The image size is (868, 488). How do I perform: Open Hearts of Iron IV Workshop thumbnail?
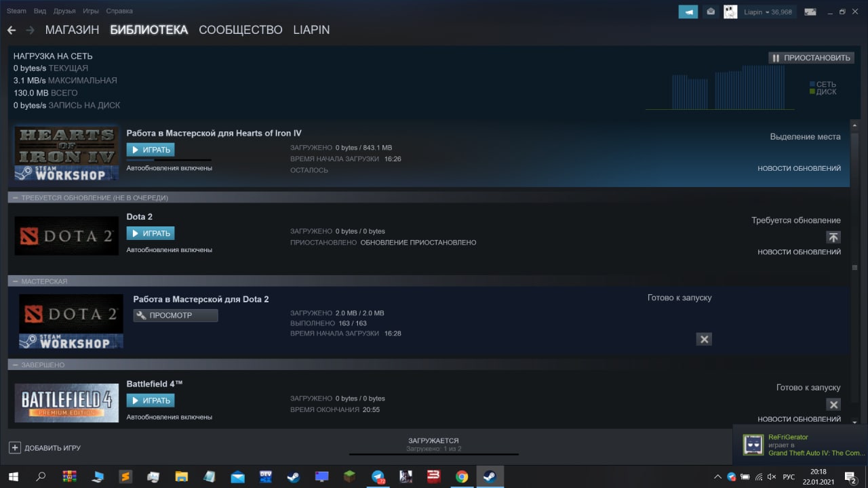click(x=66, y=154)
